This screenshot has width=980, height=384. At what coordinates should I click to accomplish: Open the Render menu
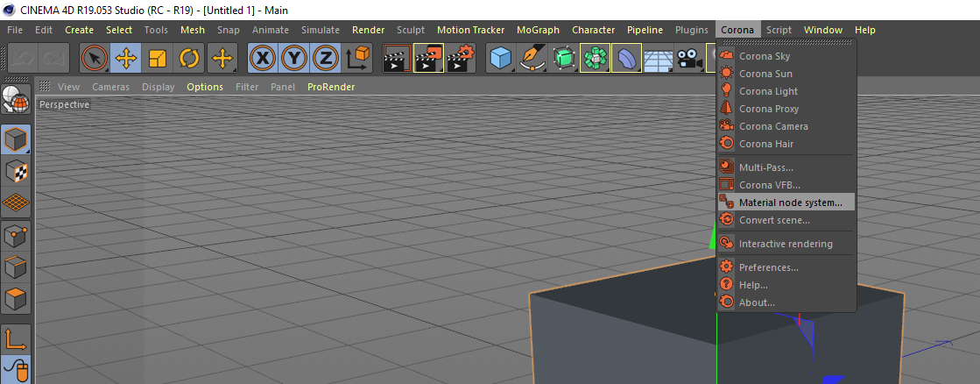tap(368, 30)
